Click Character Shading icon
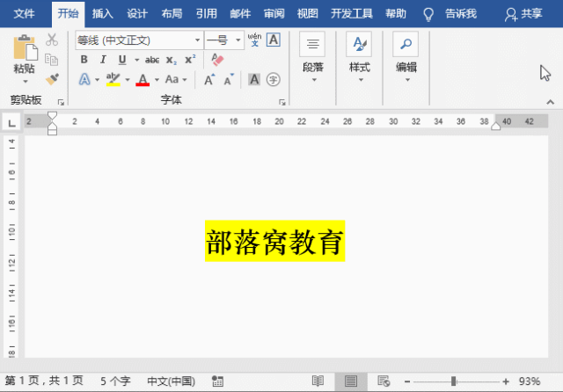This screenshot has height=392, width=563. pos(254,79)
